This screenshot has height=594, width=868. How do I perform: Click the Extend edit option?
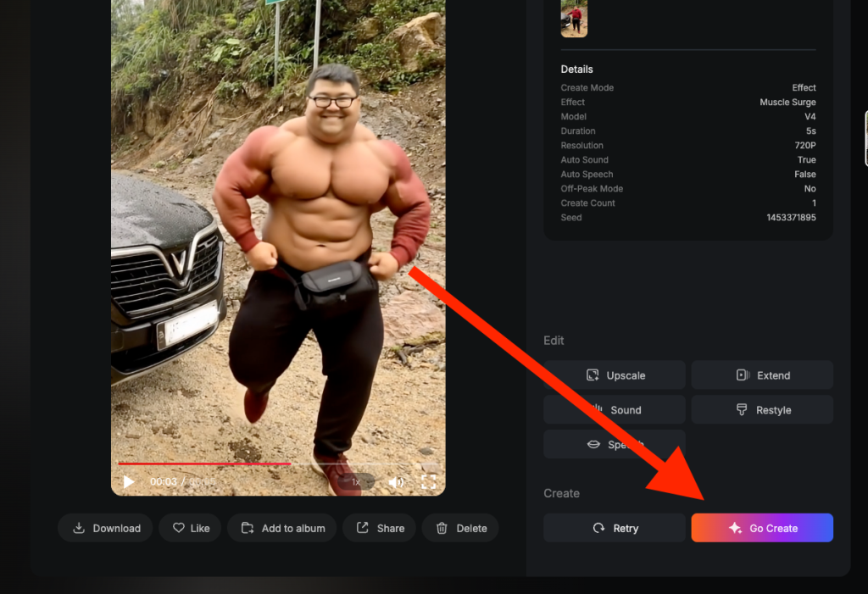762,375
